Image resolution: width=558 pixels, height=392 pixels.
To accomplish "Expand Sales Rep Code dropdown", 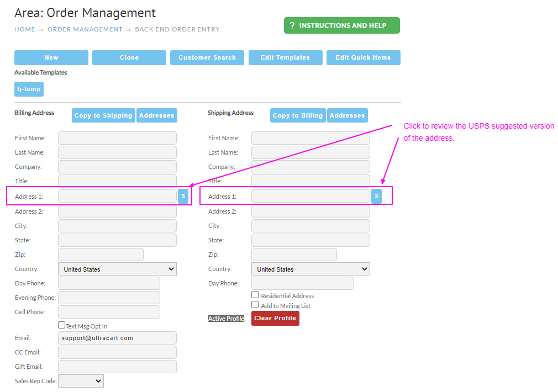I will (x=81, y=381).
